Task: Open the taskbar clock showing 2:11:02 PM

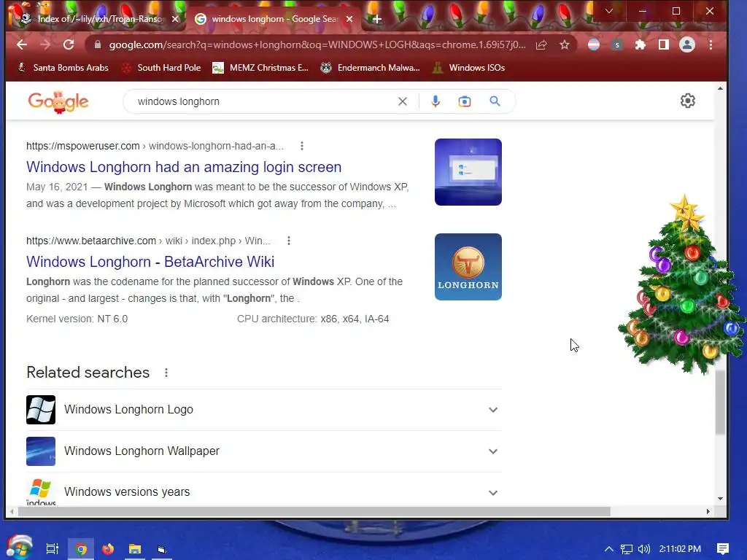Action: [680, 549]
